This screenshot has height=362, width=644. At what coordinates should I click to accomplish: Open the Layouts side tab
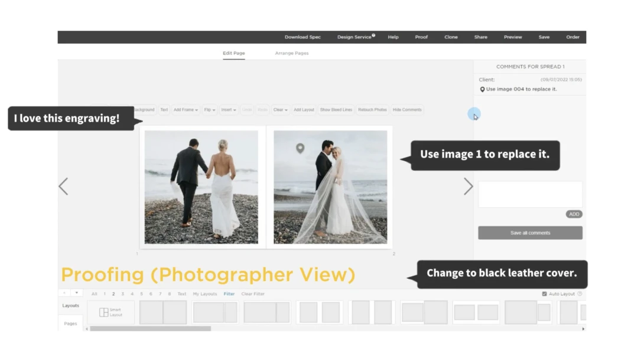pos(71,306)
